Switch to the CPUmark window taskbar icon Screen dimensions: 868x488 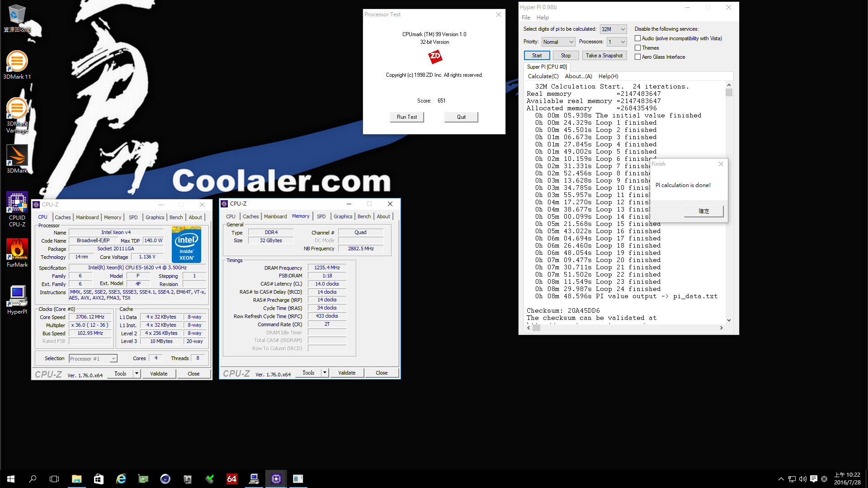tap(298, 479)
